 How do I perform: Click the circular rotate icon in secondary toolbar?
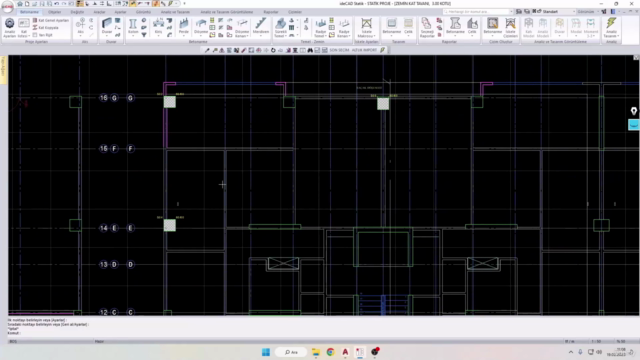pyautogui.click(x=273, y=50)
